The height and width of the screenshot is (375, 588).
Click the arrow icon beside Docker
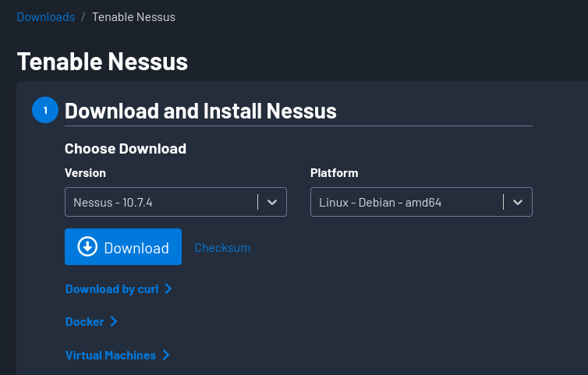114,321
